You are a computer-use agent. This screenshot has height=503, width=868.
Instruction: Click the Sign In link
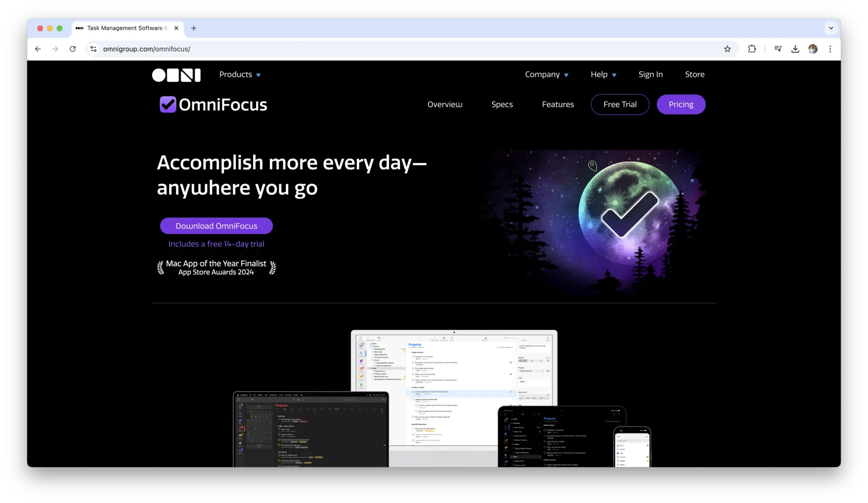(x=650, y=75)
